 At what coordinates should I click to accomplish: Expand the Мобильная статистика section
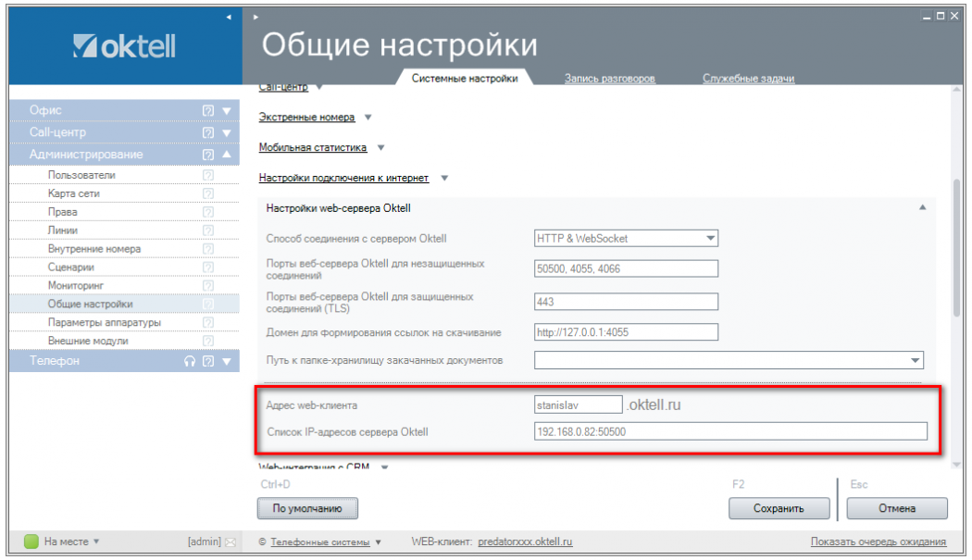pos(380,147)
